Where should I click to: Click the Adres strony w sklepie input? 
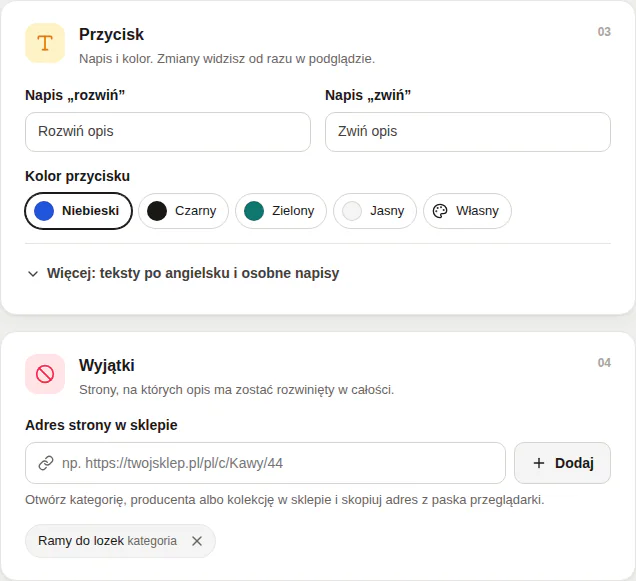(x=265, y=463)
